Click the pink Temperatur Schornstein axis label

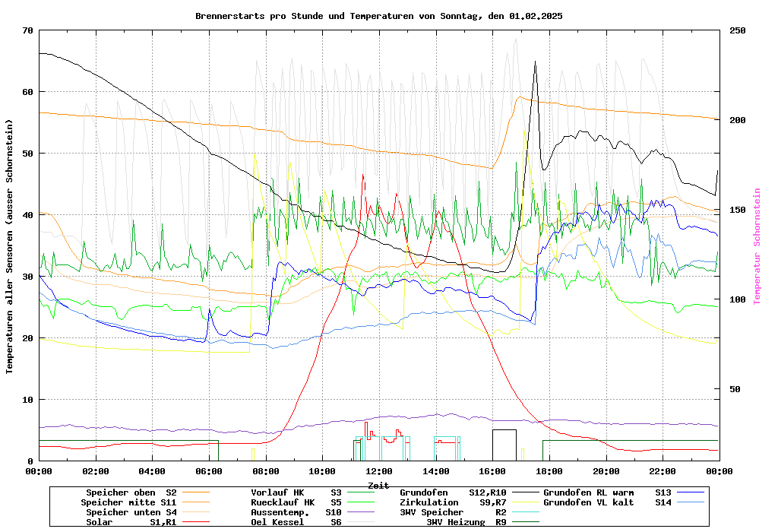(757, 245)
